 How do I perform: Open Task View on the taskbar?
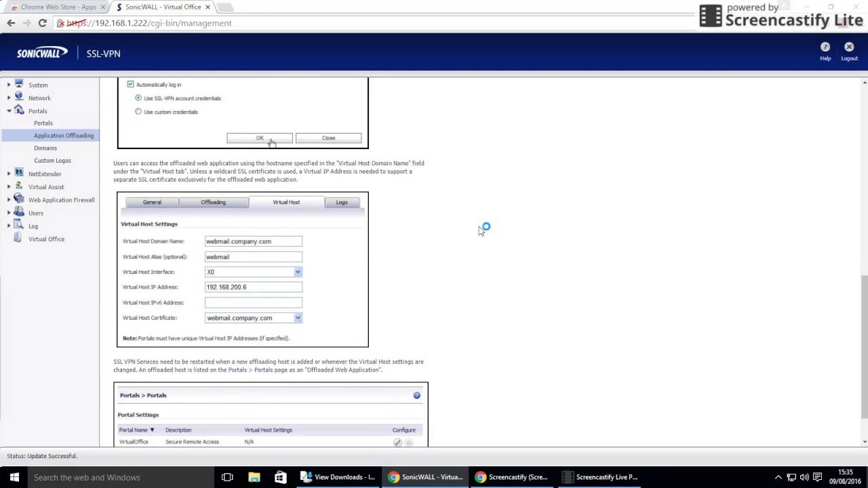(227, 477)
